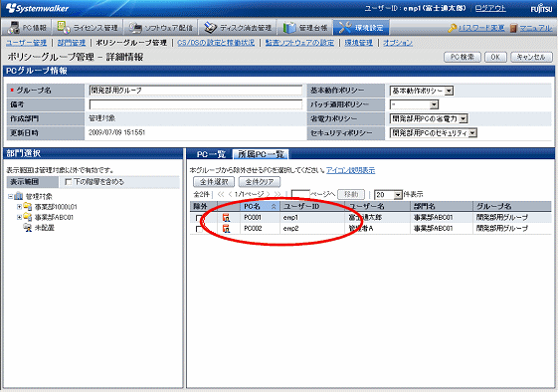Click the ライセンス管理 tab icon

(x=64, y=28)
